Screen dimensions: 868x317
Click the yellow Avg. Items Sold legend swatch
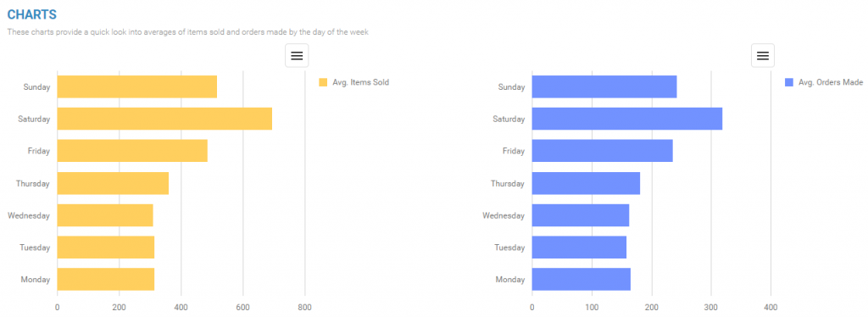pyautogui.click(x=323, y=82)
